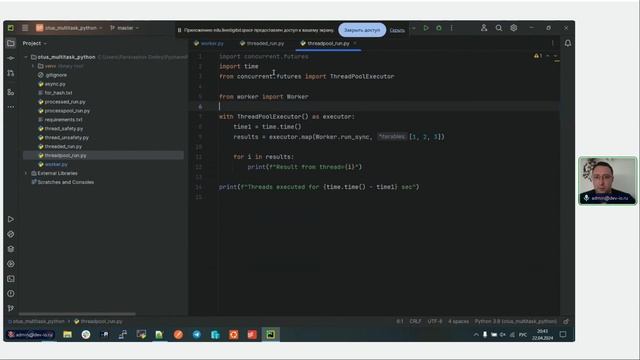Screen dimensions: 640x360
Task: Open the Problems tool window icon
Action: (11, 293)
